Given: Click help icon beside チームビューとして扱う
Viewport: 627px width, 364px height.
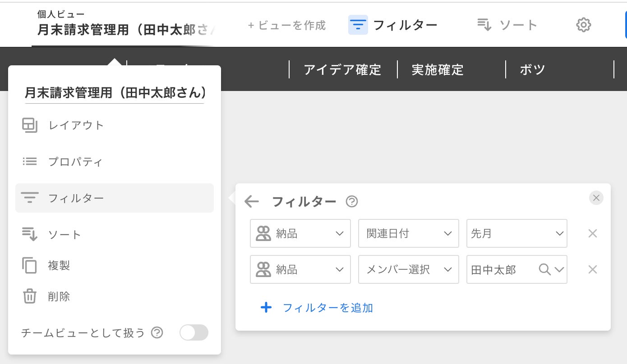Looking at the screenshot, I should (x=157, y=332).
